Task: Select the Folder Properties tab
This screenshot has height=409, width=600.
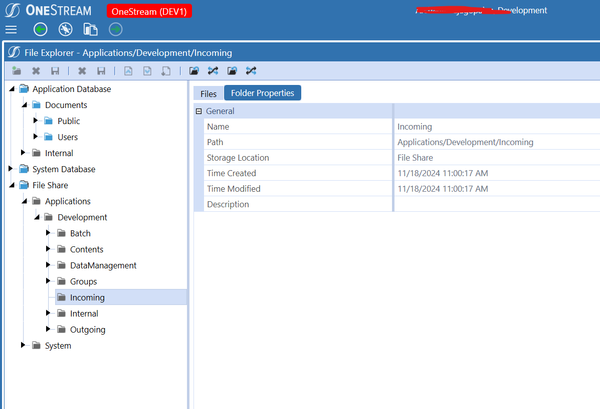Action: 262,93
